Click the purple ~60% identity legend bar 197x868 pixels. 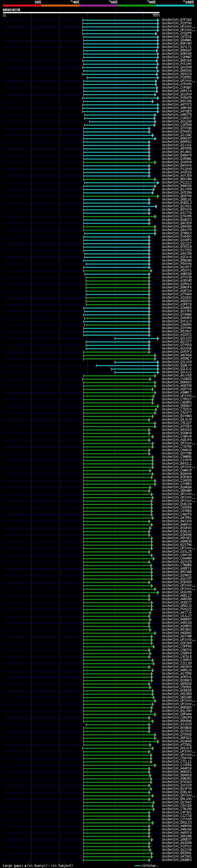[98, 6]
